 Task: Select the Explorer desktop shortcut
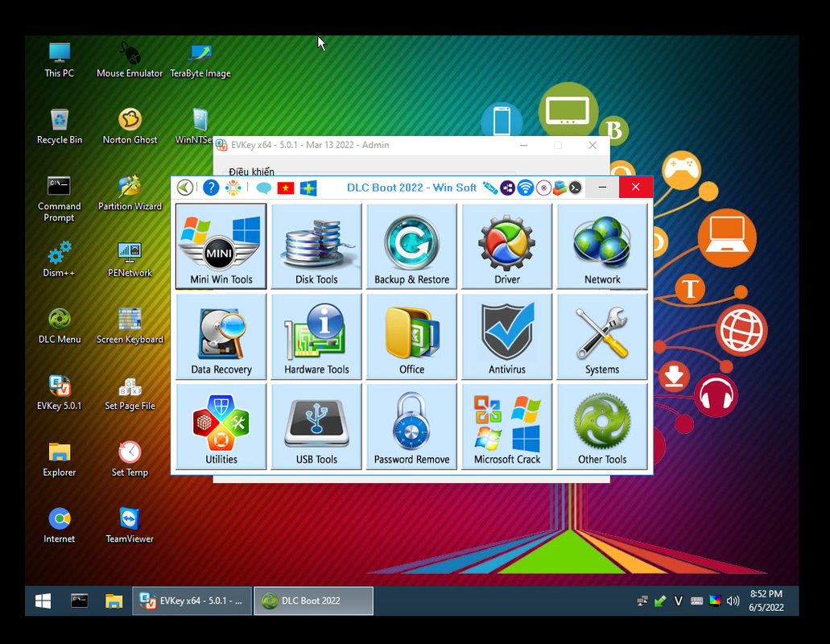(60, 460)
